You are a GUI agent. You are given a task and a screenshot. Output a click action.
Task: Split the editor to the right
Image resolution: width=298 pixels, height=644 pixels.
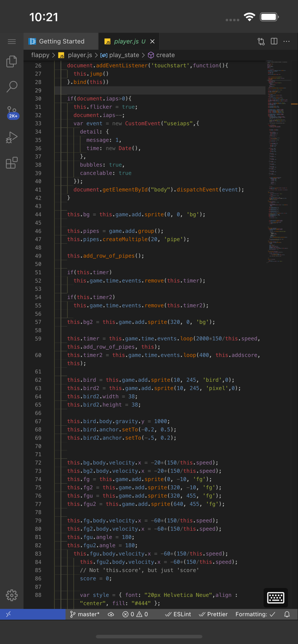(x=274, y=41)
